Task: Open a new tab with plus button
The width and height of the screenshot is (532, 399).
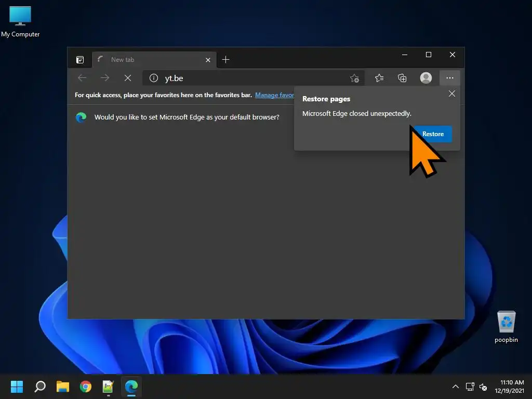Action: [225, 60]
